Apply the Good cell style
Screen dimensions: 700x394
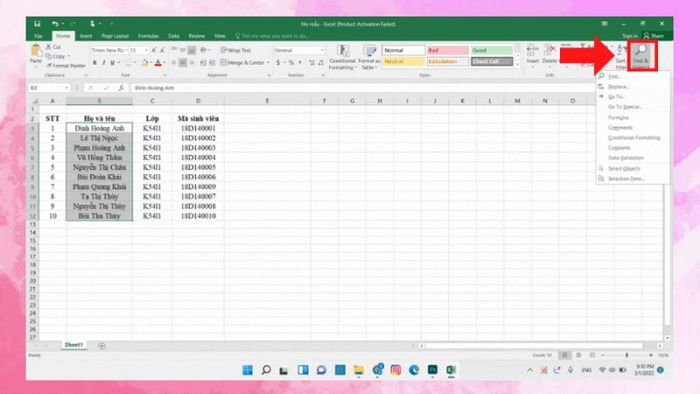tap(492, 50)
